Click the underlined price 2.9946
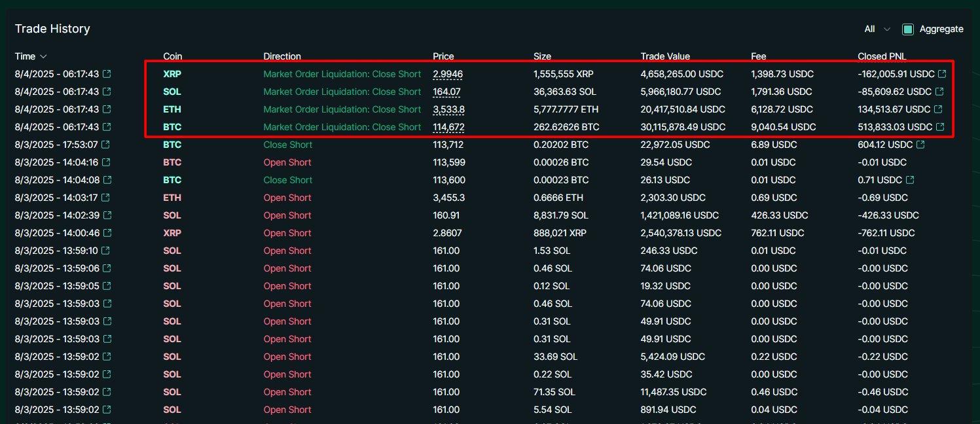980x424 pixels. pos(448,74)
